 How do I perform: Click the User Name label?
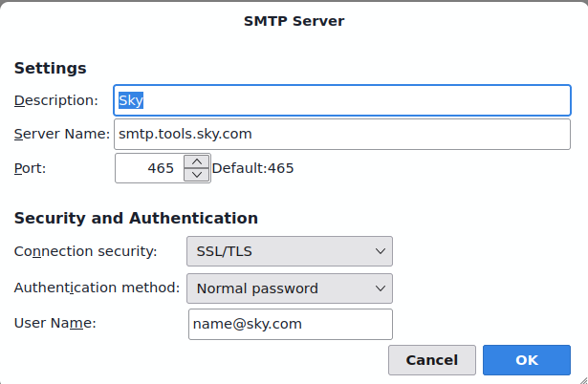tap(55, 323)
